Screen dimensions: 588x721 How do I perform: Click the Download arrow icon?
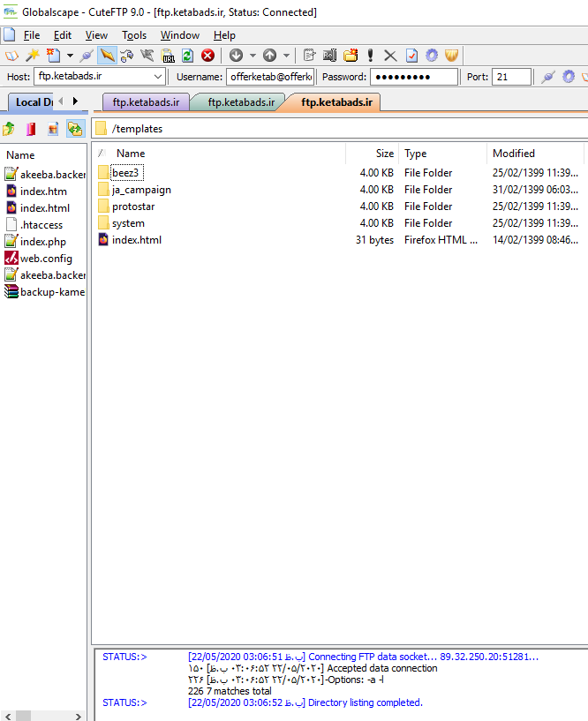[x=236, y=56]
